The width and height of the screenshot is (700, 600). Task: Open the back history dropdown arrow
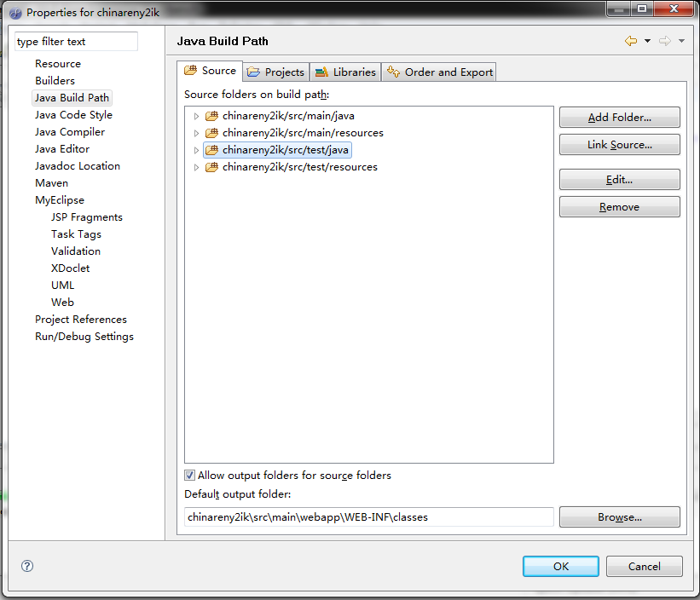pos(647,41)
